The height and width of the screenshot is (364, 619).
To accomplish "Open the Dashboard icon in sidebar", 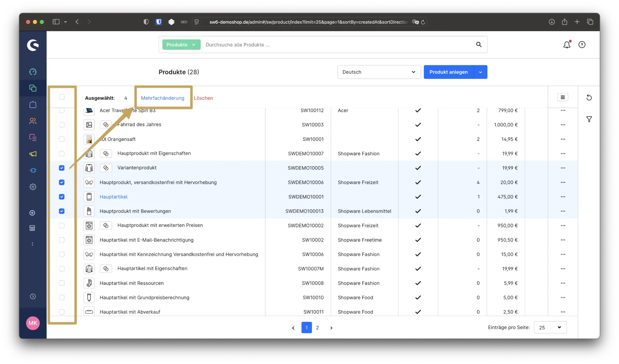I will [33, 72].
